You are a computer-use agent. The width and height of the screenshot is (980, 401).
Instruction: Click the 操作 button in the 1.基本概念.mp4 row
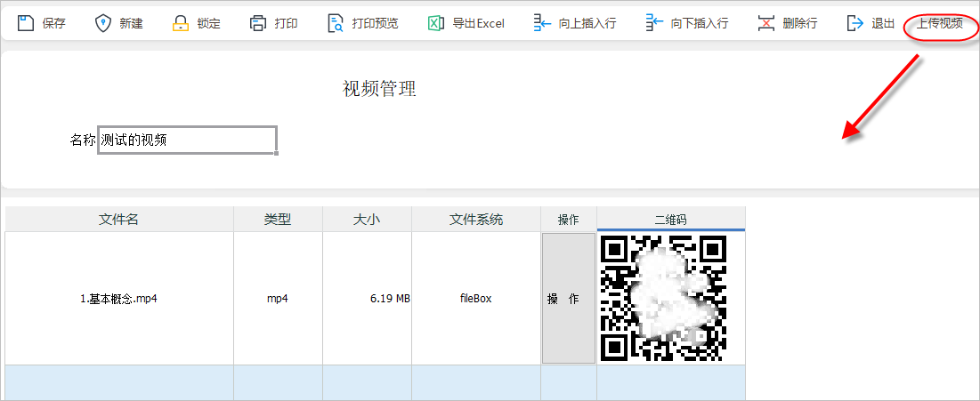point(568,299)
